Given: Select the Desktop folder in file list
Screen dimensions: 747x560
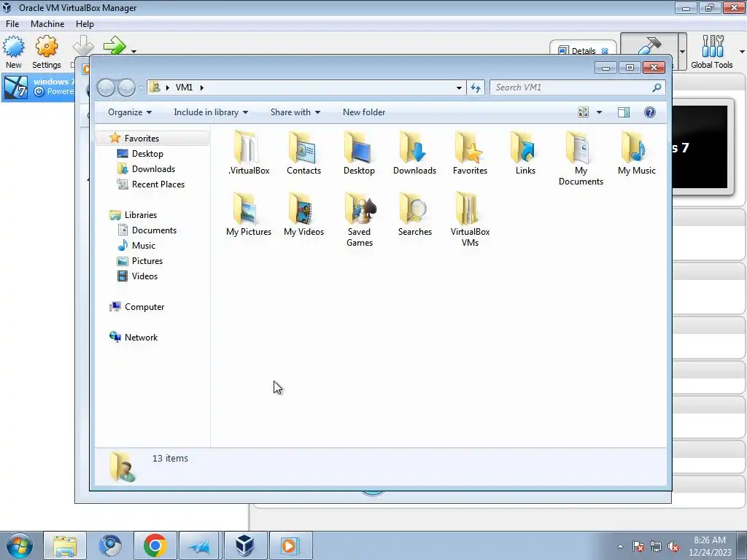Looking at the screenshot, I should point(359,153).
